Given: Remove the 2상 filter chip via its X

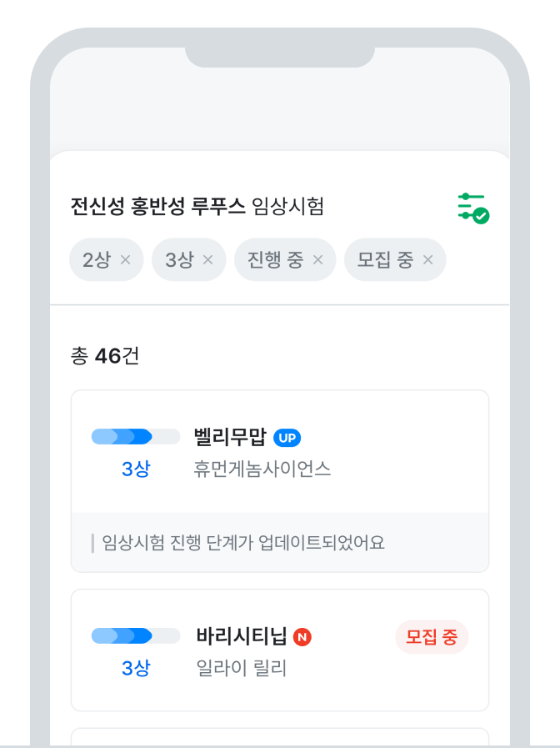Looking at the screenshot, I should click(x=125, y=259).
